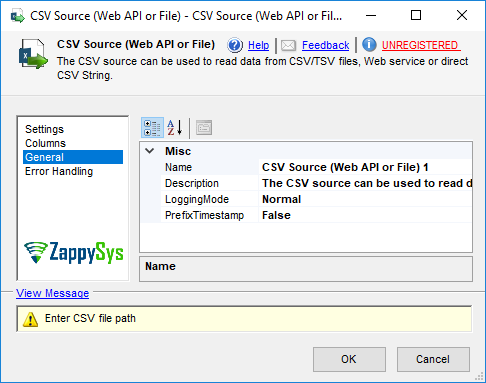Click the title bar window icon

pos(17,16)
